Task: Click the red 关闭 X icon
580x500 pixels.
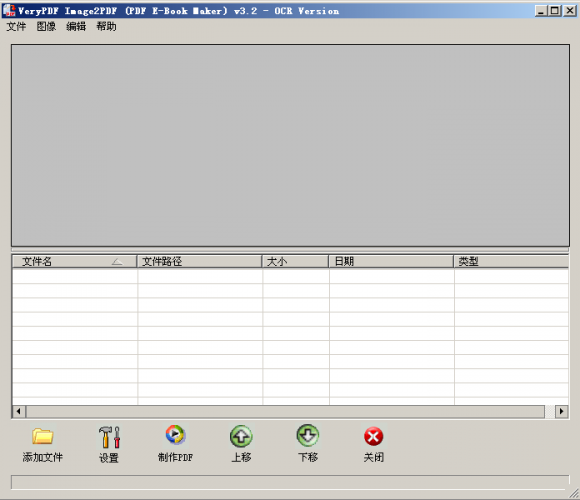Action: pos(374,436)
